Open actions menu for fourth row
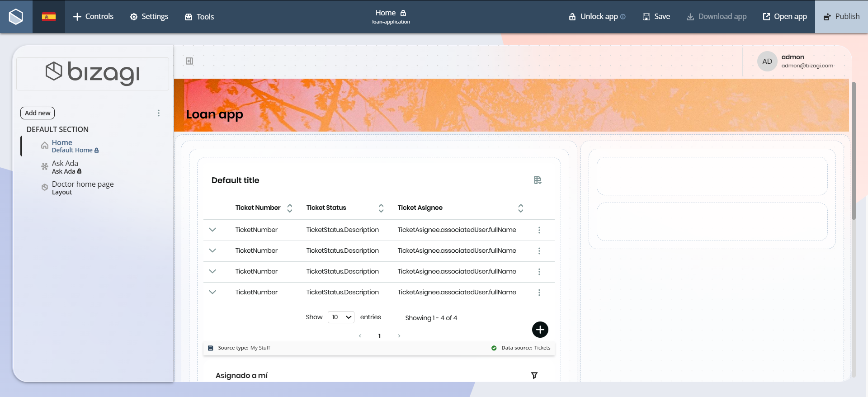 click(x=539, y=293)
